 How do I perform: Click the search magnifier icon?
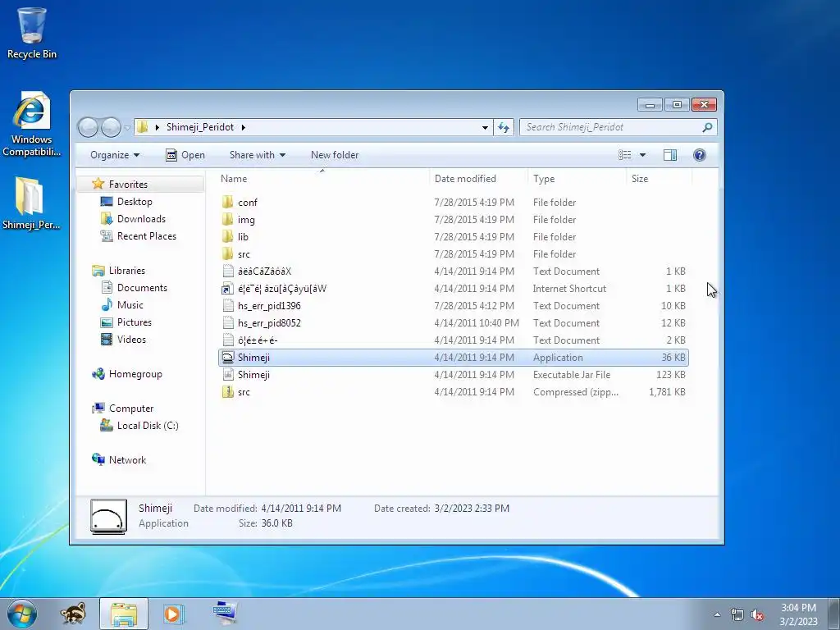[x=707, y=127]
